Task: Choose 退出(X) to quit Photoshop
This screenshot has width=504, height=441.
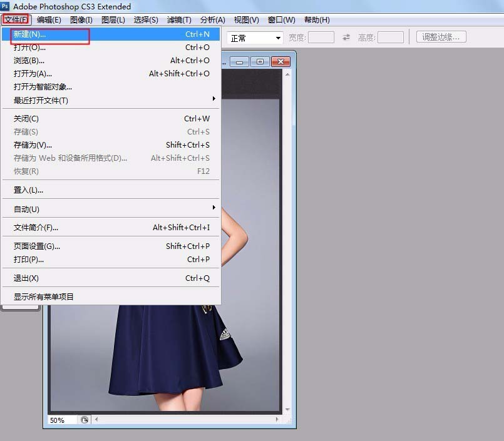Action: [26, 278]
